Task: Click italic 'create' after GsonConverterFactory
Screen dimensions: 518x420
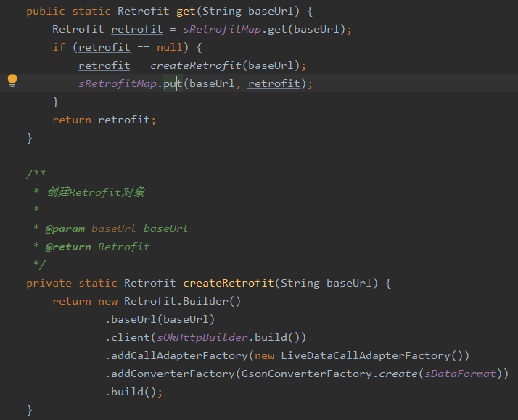Action: (x=398, y=374)
